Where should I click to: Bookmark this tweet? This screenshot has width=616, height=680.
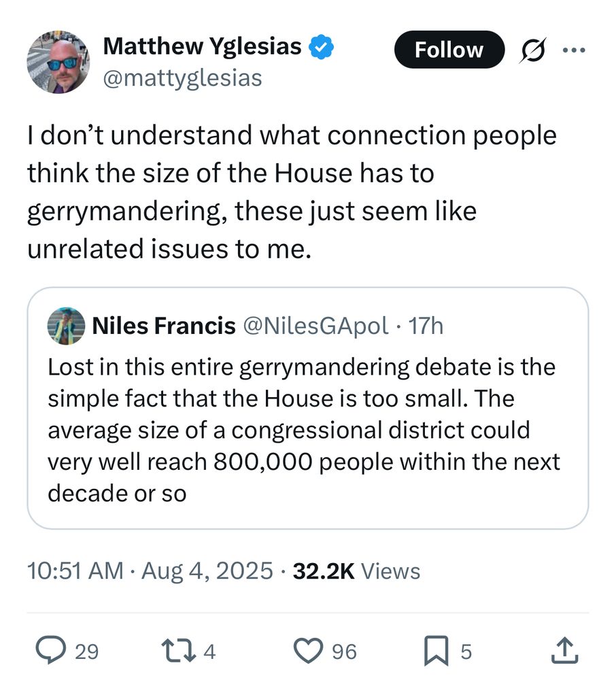coord(434,651)
